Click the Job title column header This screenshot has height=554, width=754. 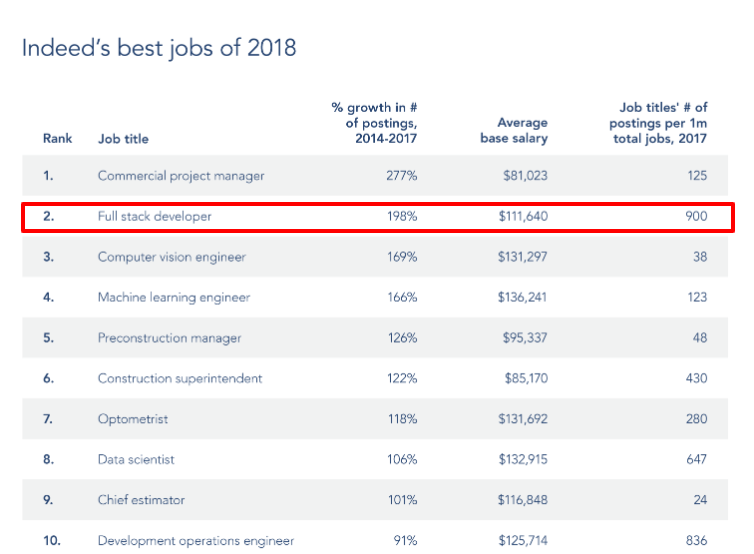[123, 139]
